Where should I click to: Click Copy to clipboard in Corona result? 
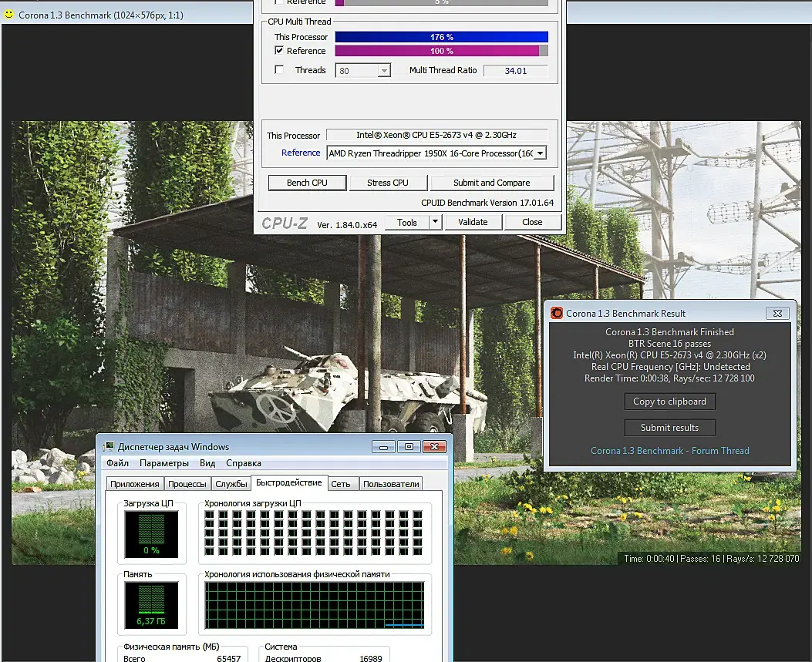pos(669,402)
